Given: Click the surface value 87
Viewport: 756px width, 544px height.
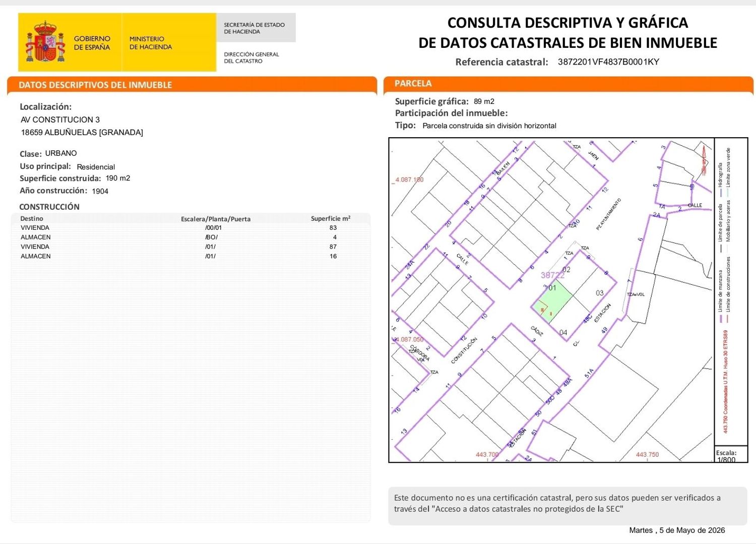Looking at the screenshot, I should coord(333,247).
